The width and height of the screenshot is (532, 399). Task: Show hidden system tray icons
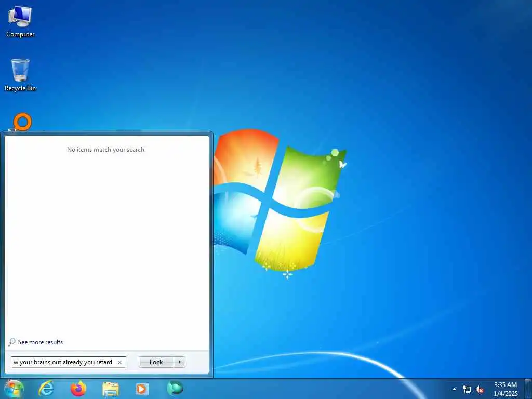pyautogui.click(x=454, y=389)
